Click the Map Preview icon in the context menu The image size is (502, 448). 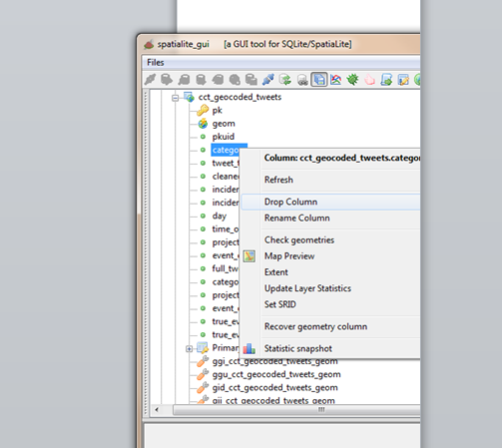[250, 256]
